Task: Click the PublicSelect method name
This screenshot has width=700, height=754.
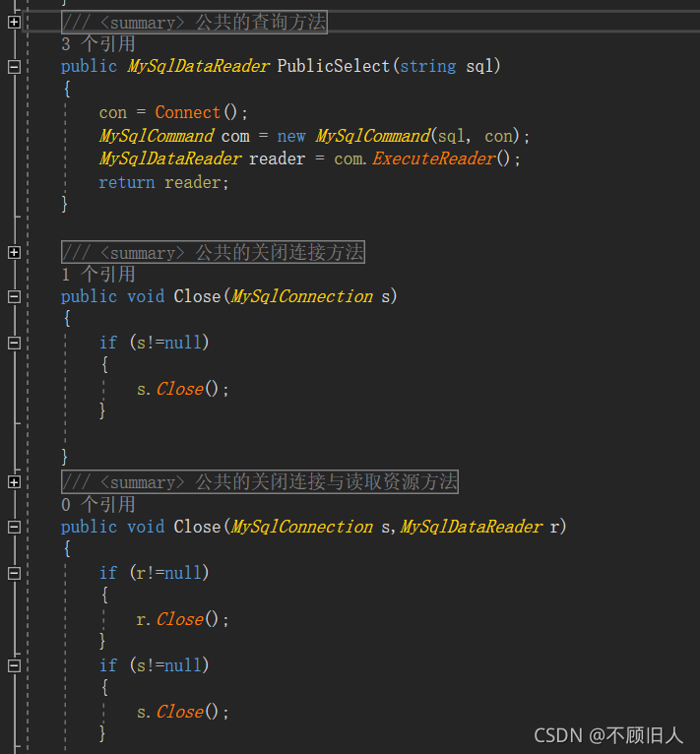Action: coord(334,66)
